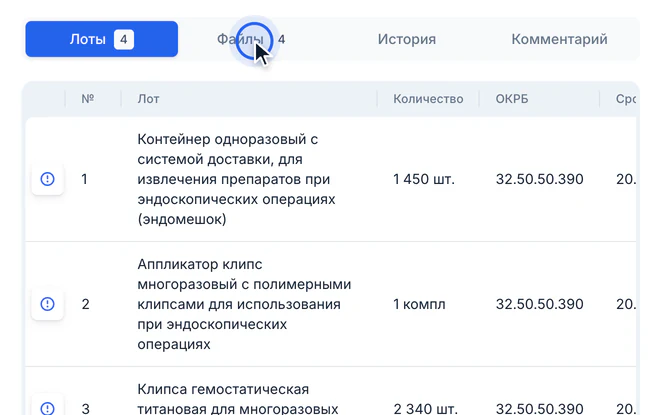Click ОКРБ code in lot 1 row
This screenshot has width=664, height=415.
click(x=540, y=179)
